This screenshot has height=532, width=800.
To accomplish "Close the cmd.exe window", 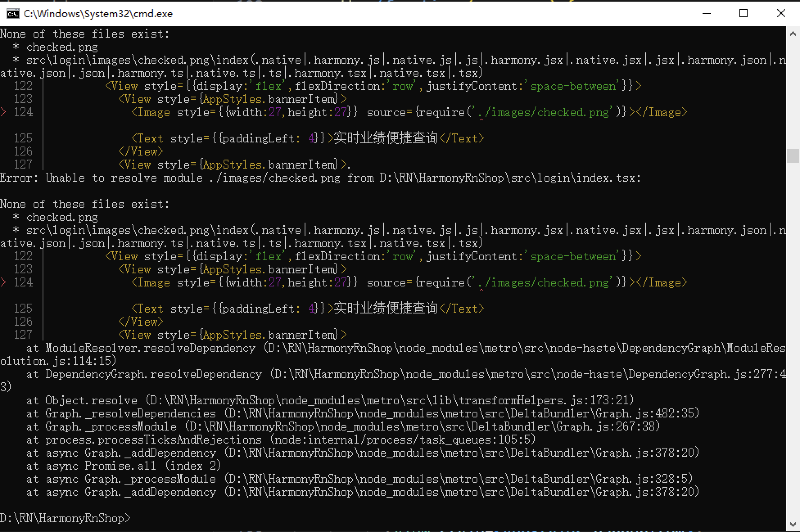I will click(781, 14).
